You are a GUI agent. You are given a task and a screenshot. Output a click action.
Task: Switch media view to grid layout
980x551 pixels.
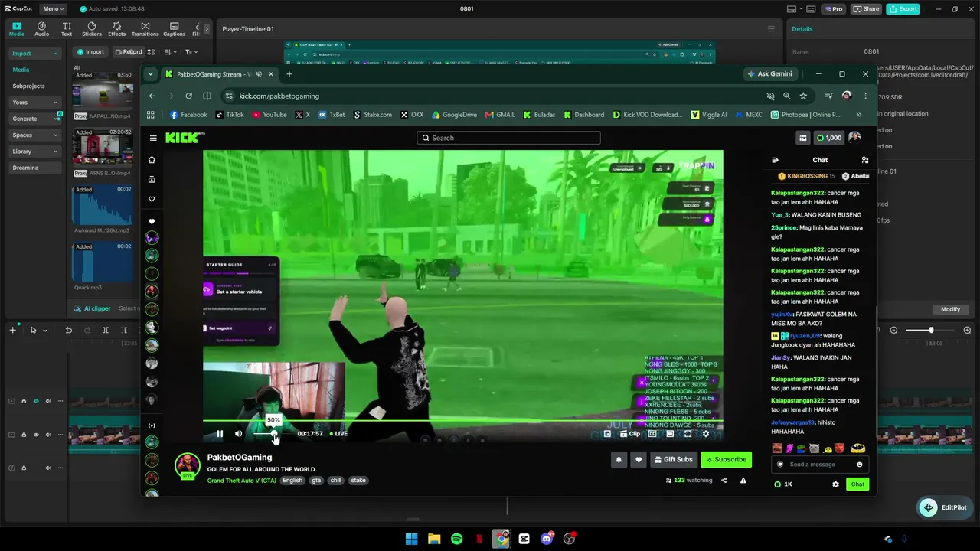point(151,52)
